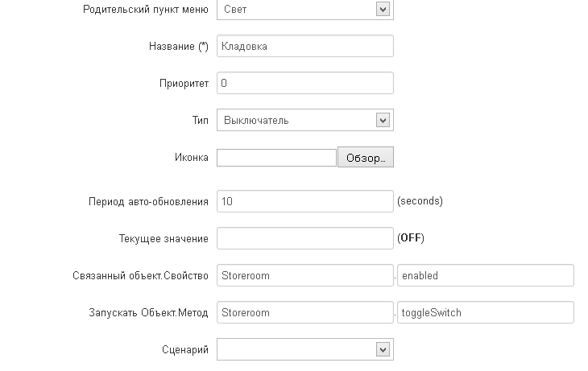Image resolution: width=588 pixels, height=371 pixels.
Task: Click the method field containing 'toggleSwitch'
Action: pyautogui.click(x=486, y=312)
